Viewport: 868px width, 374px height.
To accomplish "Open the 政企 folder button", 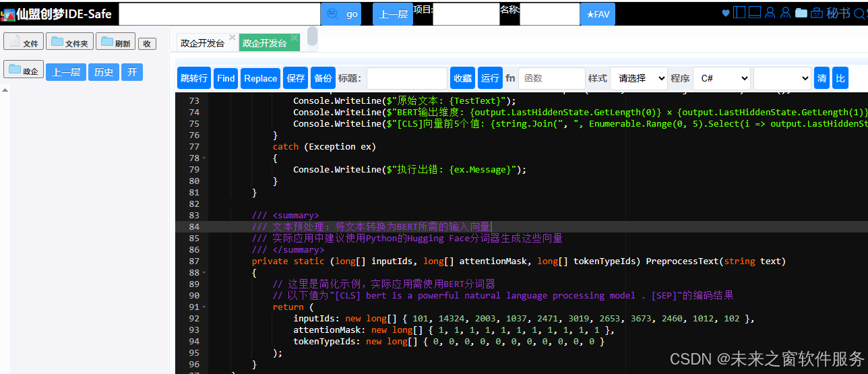I will pyautogui.click(x=24, y=69).
